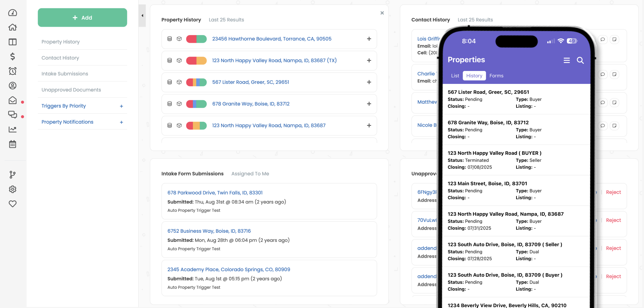Click the dollar sign finance icon
Screen dimensions: 644x308
click(x=12, y=56)
